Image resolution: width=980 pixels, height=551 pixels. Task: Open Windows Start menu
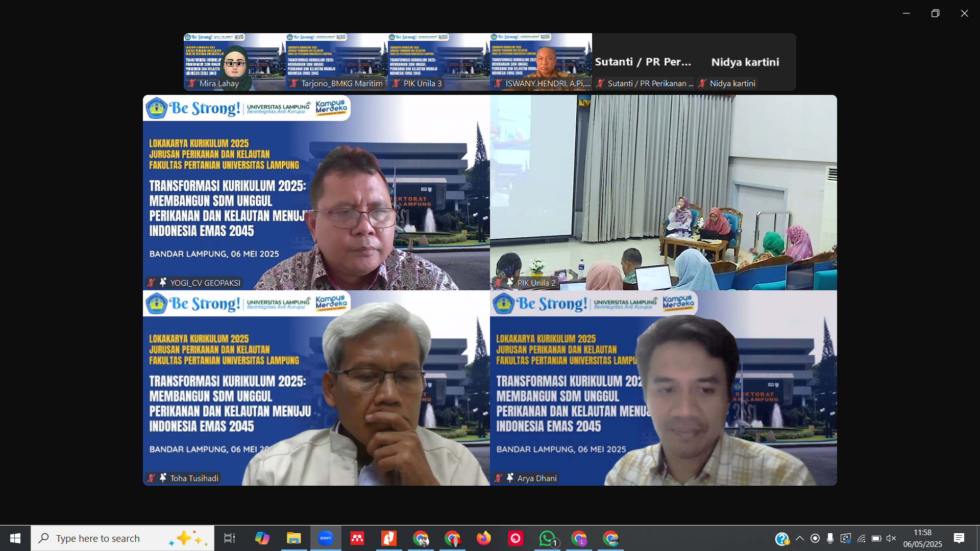(x=15, y=538)
